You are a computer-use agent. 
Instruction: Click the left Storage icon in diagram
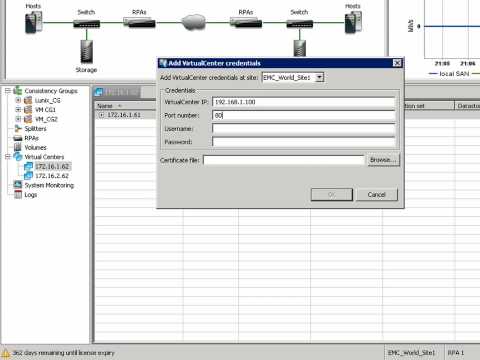point(86,51)
